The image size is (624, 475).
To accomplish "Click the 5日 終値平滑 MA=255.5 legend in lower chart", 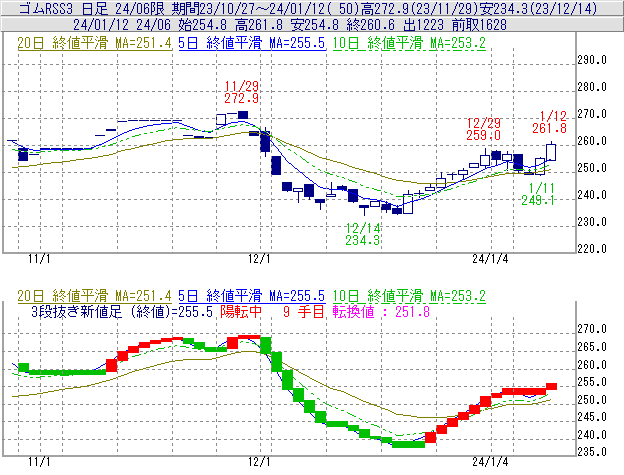I will pos(252,296).
